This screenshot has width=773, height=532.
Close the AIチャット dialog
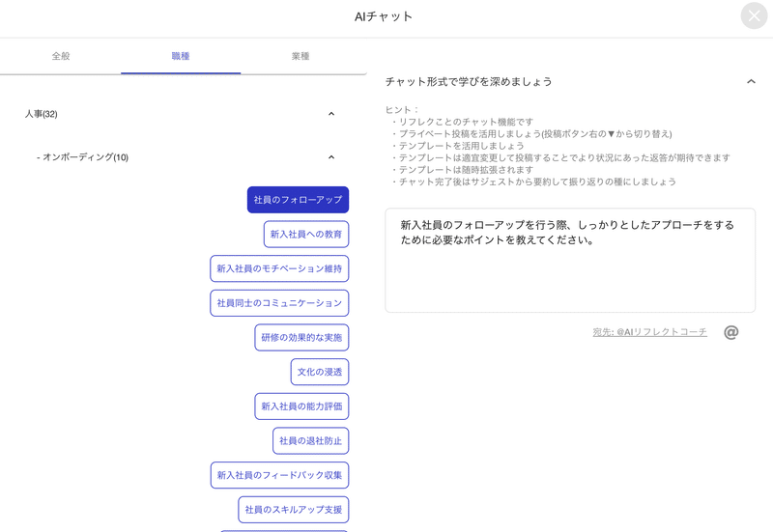(754, 15)
